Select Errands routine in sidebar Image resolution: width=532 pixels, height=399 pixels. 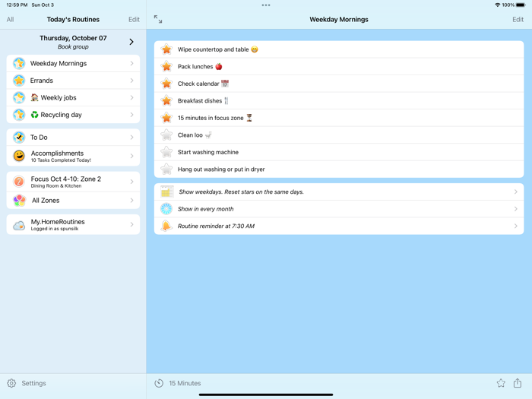pos(73,81)
